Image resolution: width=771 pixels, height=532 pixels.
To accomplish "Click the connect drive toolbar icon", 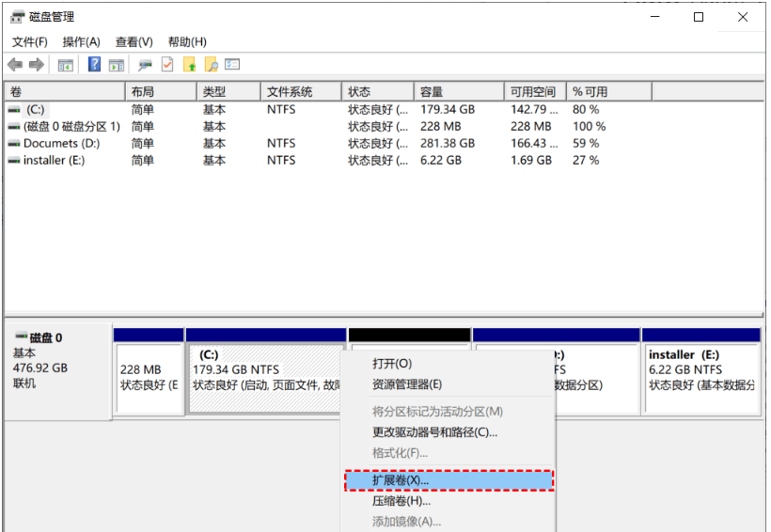I will pos(145,65).
